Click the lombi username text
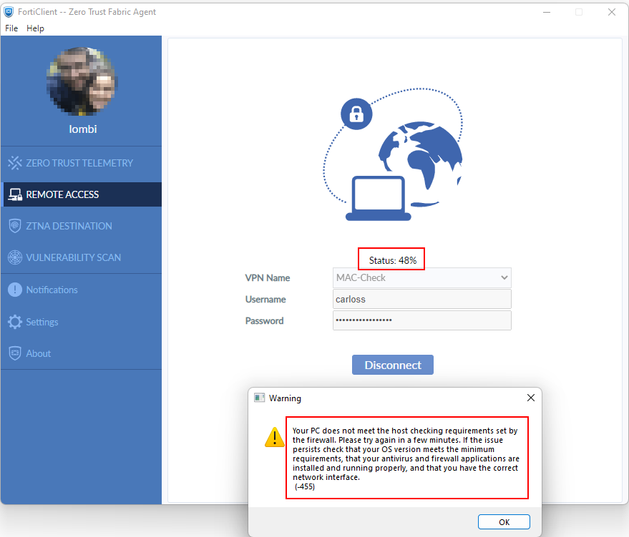Image resolution: width=629 pixels, height=537 pixels. (83, 129)
